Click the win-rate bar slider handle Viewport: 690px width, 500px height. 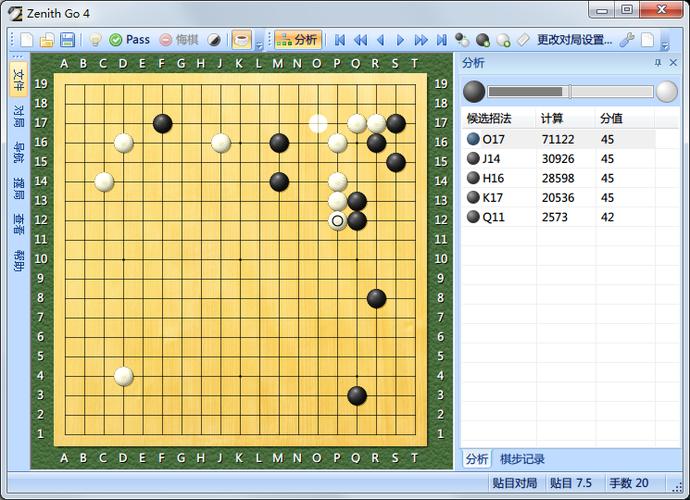pos(570,92)
